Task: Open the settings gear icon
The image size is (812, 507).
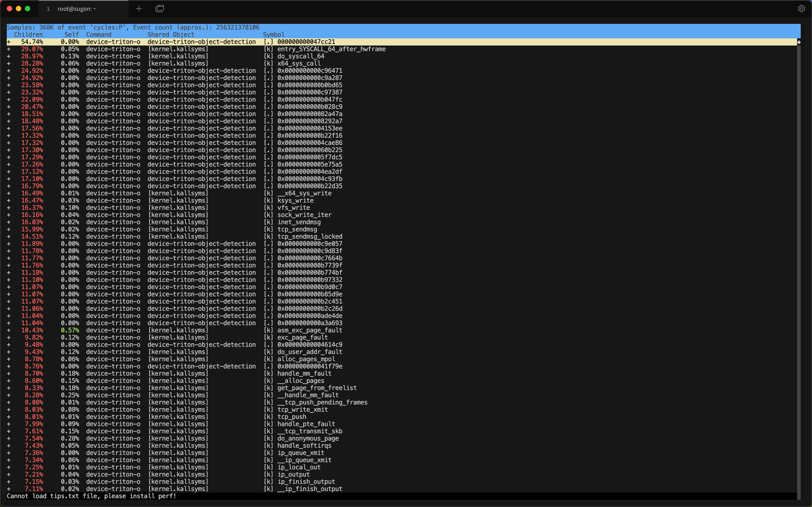Action: 801,9
